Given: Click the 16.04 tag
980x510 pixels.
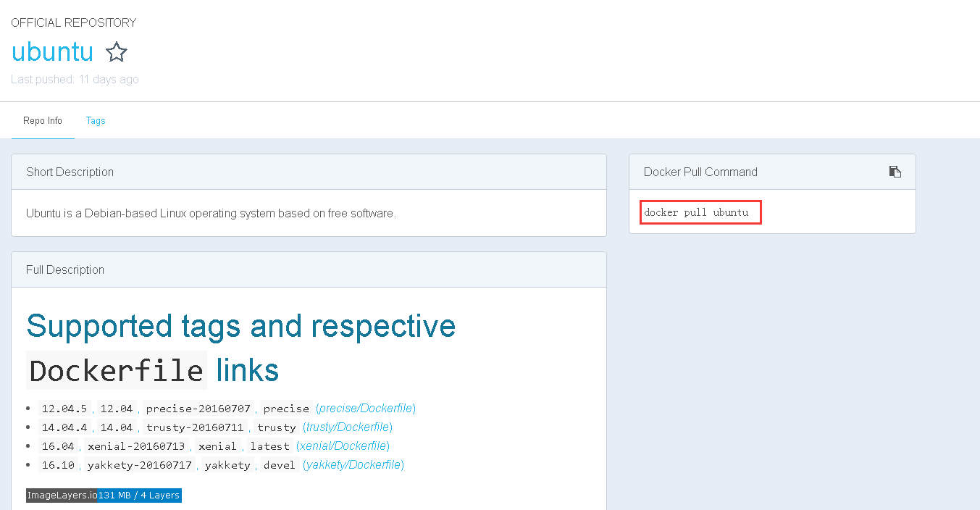Looking at the screenshot, I should click(x=58, y=446).
